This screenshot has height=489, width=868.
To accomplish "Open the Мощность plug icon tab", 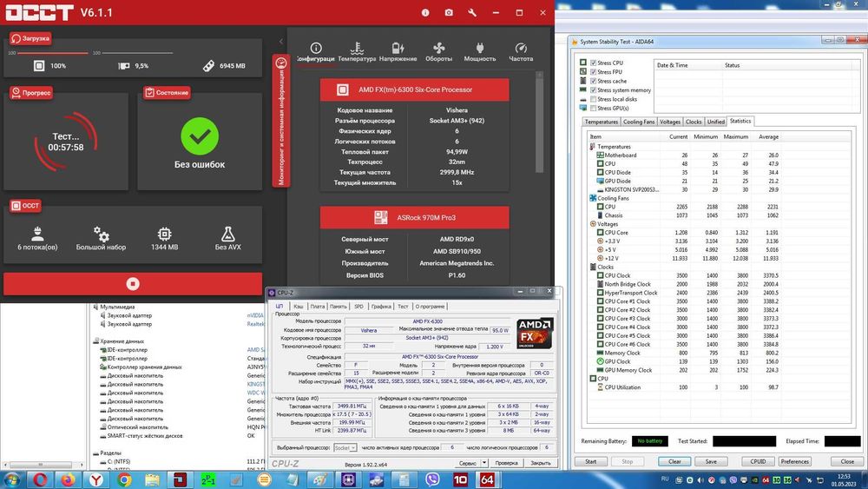I will coord(480,52).
